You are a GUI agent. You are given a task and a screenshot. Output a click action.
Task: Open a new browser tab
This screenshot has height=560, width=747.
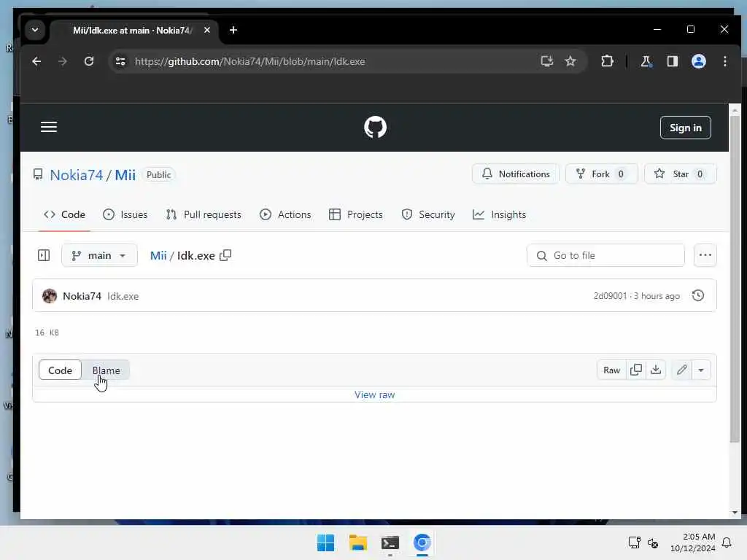coord(233,30)
